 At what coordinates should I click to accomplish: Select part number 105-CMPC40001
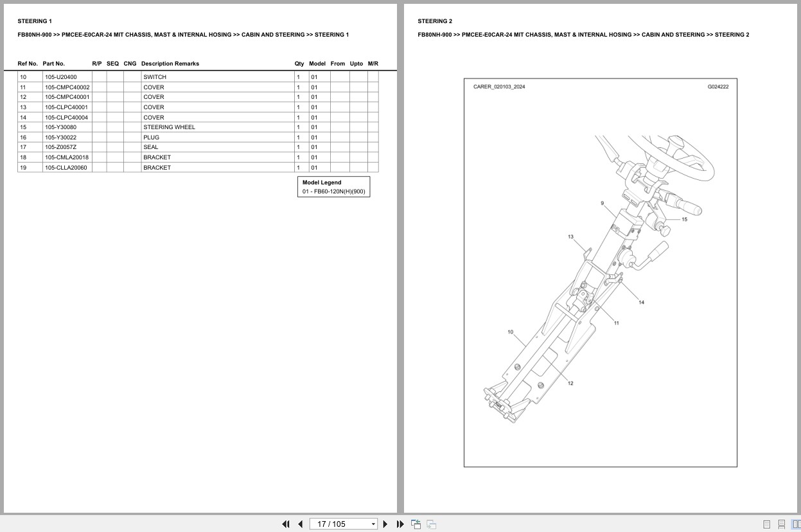point(67,97)
